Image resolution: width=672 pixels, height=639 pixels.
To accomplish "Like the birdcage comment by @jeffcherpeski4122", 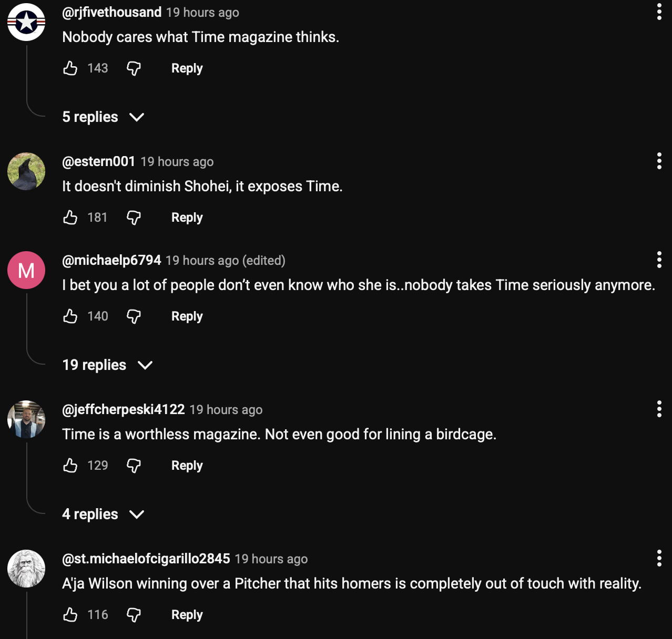I will click(x=70, y=466).
